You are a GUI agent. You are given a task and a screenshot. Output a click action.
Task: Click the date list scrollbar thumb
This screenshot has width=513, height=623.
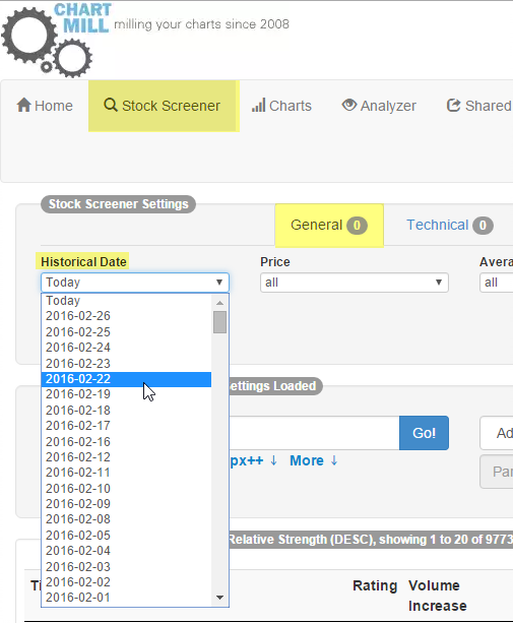coord(220,322)
